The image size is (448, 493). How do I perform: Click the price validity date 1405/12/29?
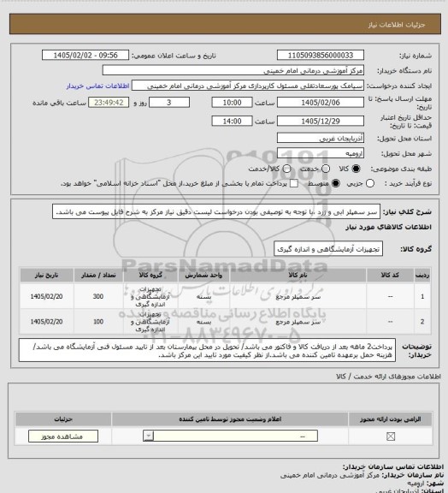321,121
